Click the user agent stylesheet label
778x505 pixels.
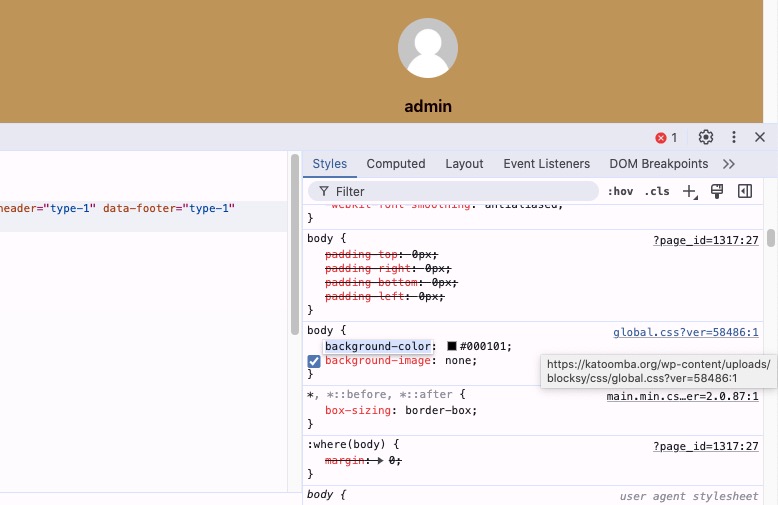click(x=689, y=496)
